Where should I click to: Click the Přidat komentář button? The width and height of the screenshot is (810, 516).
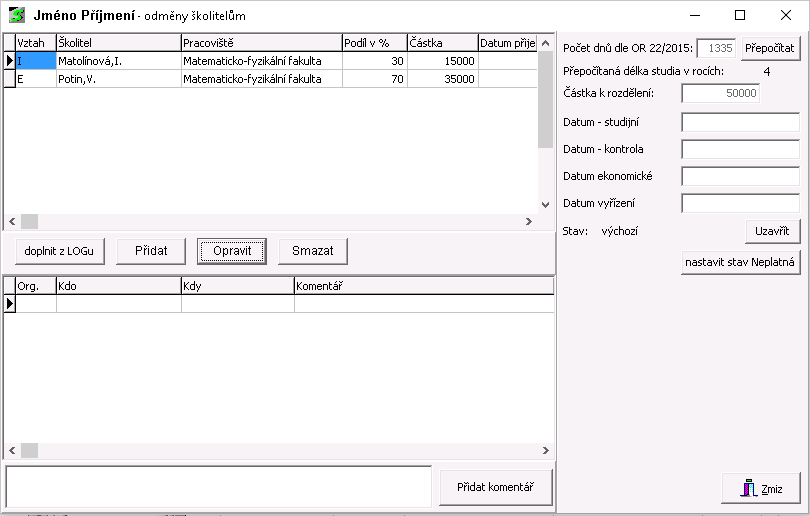click(495, 487)
